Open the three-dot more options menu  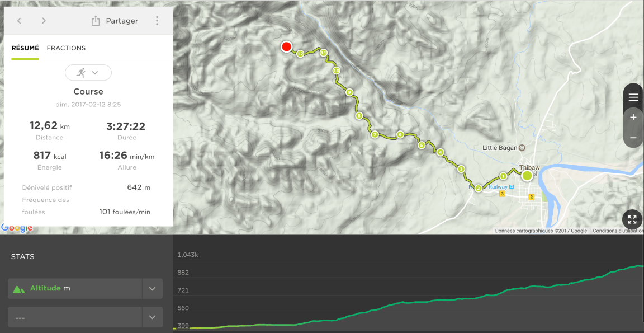coord(157,21)
